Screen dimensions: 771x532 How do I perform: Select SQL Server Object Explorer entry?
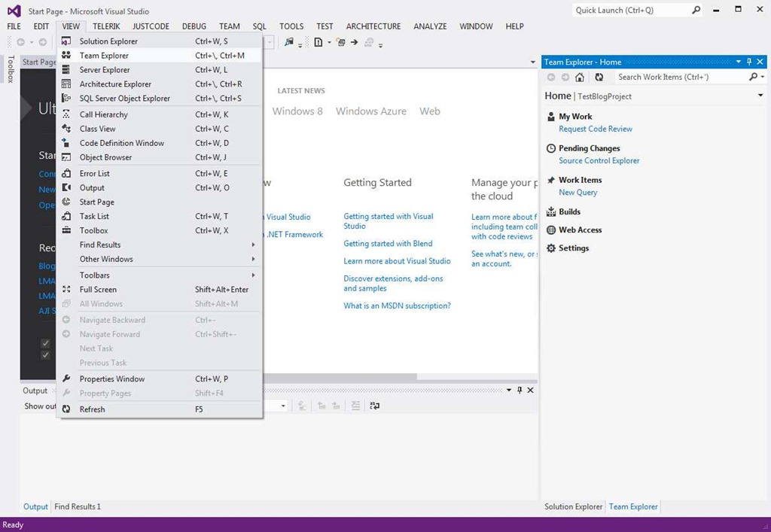click(160, 99)
